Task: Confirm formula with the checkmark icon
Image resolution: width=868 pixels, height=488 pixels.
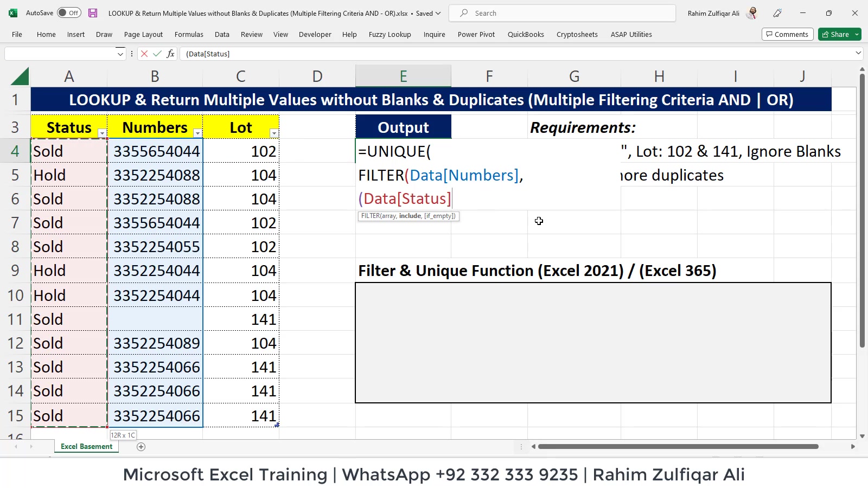Action: (x=157, y=54)
